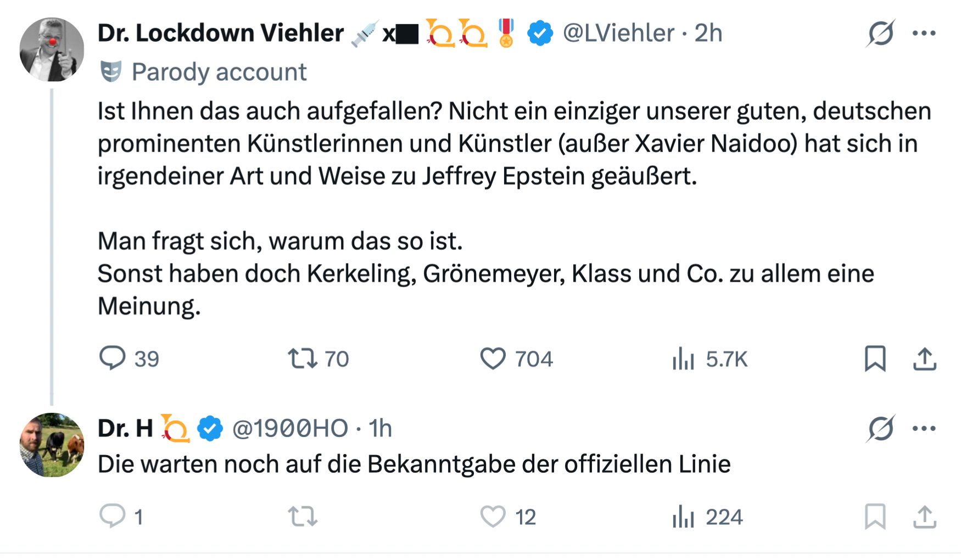Open Grok icon on Viehler's post

point(881,33)
